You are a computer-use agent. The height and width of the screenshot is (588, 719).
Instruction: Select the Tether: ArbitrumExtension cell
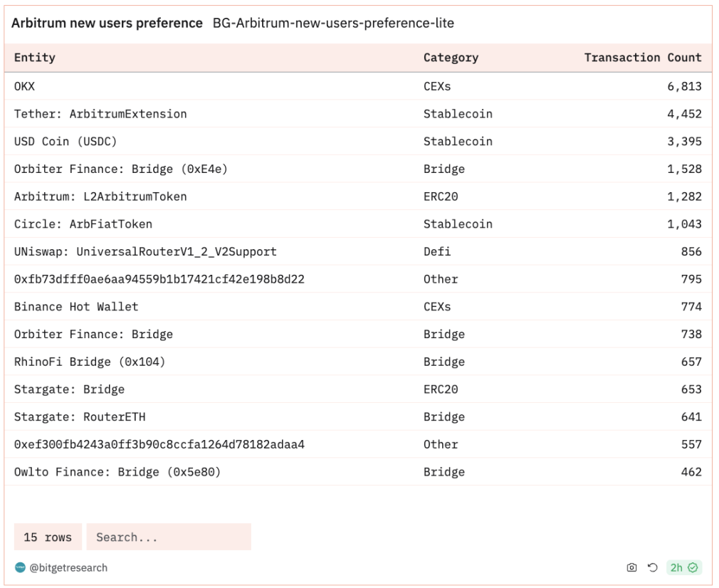100,114
